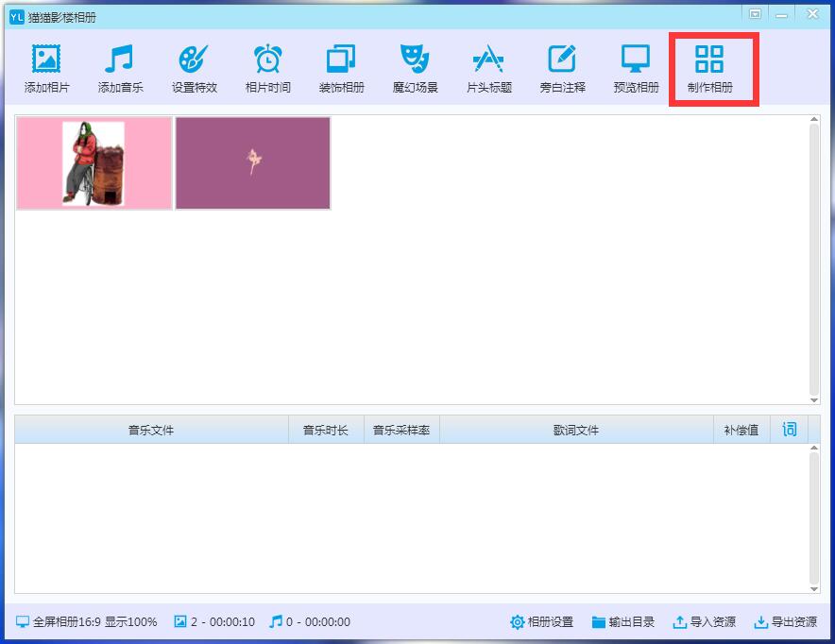Click 导入资源 import resources

click(704, 622)
